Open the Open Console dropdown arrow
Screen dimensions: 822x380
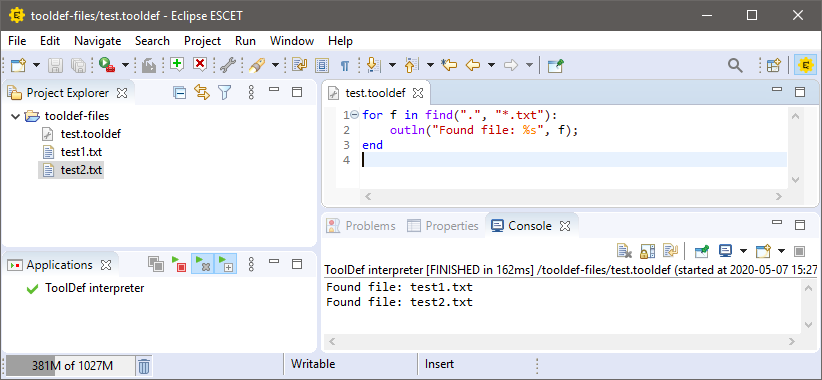coord(781,252)
